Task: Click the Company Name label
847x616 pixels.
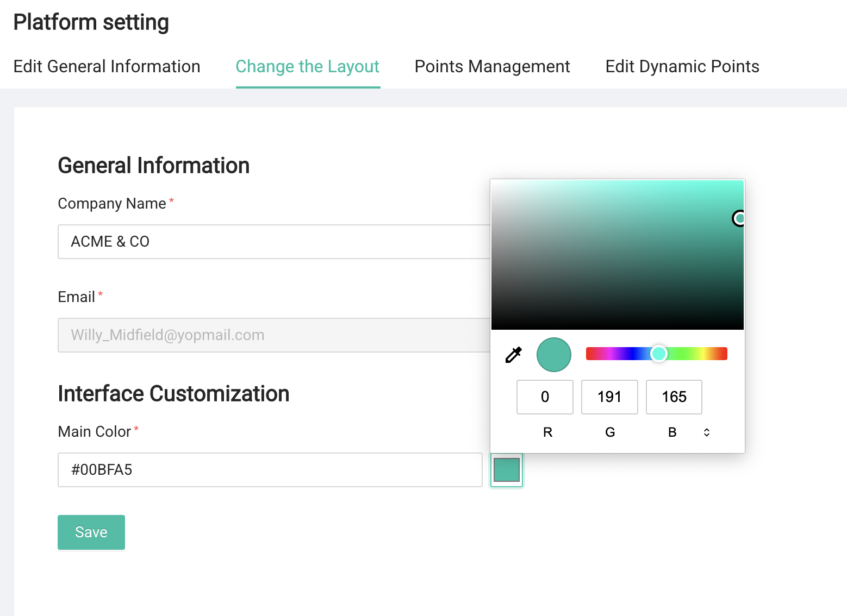Action: coord(112,204)
